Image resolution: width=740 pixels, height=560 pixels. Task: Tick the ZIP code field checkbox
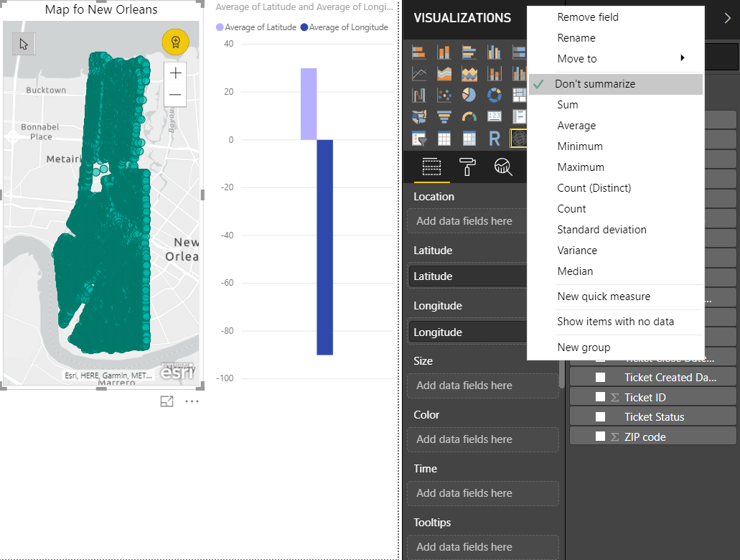pos(600,437)
